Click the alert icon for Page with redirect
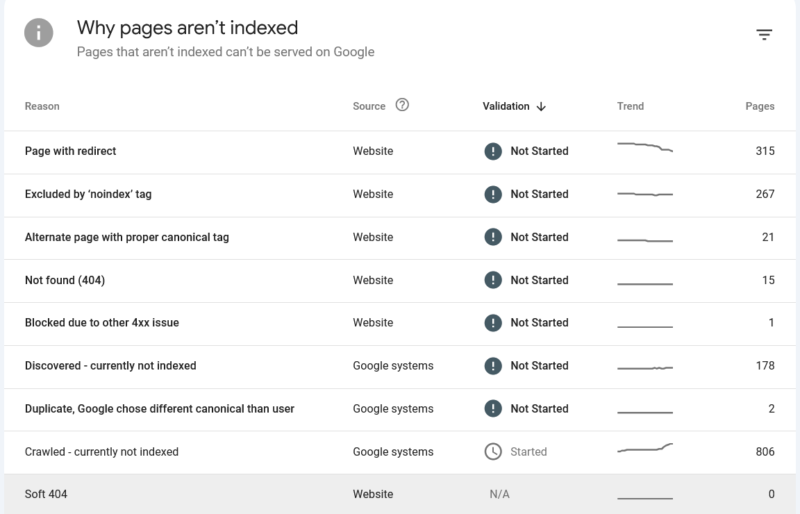800x514 pixels. pyautogui.click(x=493, y=151)
